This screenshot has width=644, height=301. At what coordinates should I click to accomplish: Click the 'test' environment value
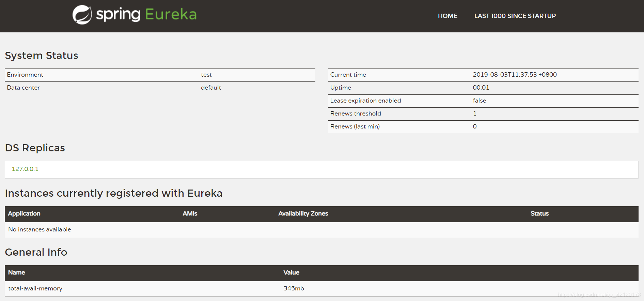click(206, 75)
